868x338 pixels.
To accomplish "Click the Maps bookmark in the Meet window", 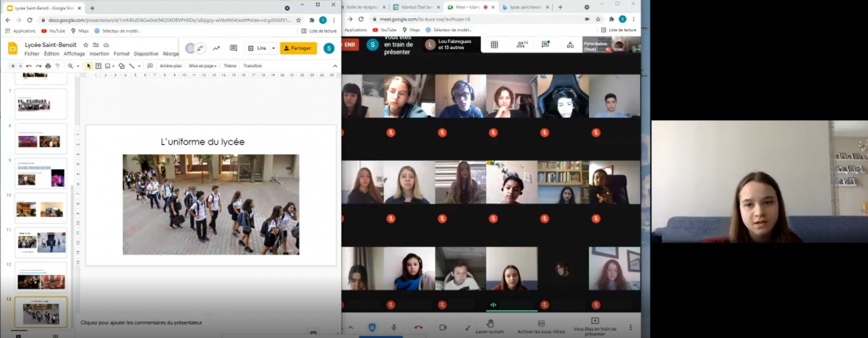I will (x=410, y=30).
